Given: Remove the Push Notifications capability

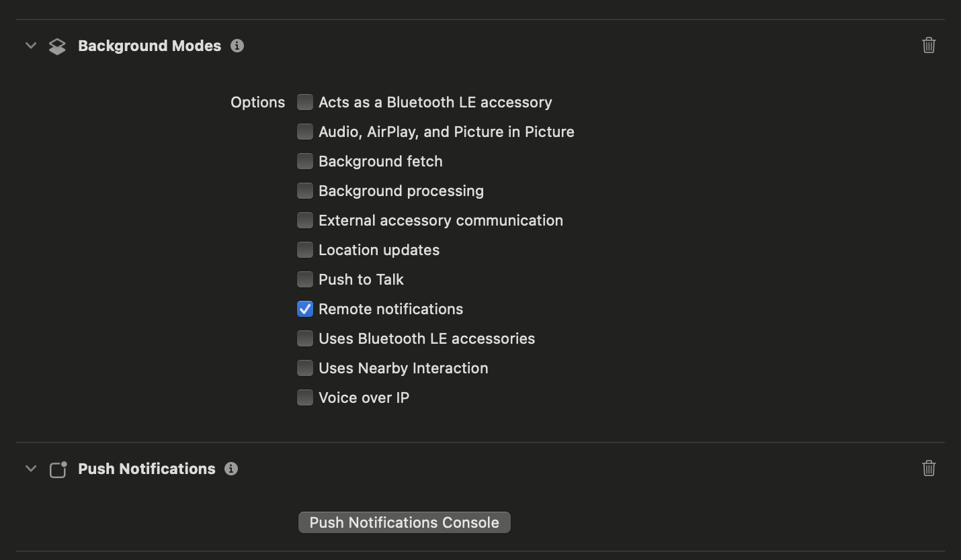Looking at the screenshot, I should (x=929, y=469).
